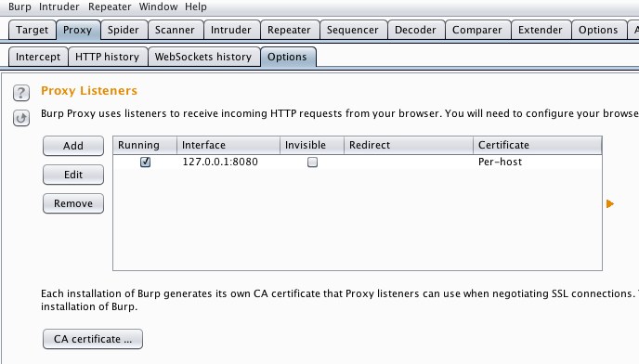The height and width of the screenshot is (364, 639).
Task: Open the Intruder tool tab
Action: pyautogui.click(x=231, y=30)
